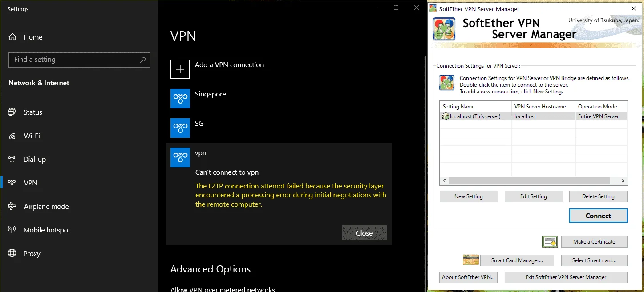Screen dimensions: 644x292
Task: Click the L2TP connection error message text
Action: [x=291, y=195]
